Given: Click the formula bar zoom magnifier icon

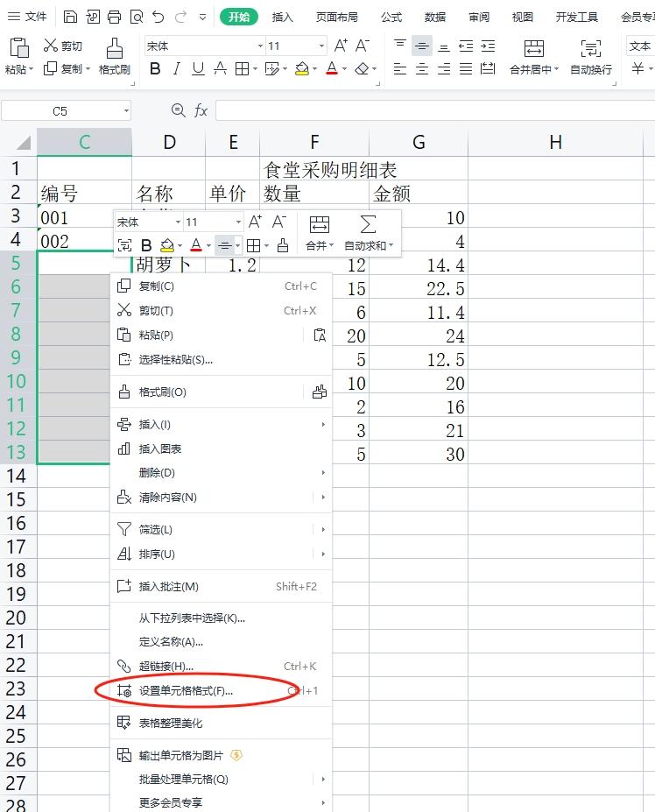Looking at the screenshot, I should point(178,110).
